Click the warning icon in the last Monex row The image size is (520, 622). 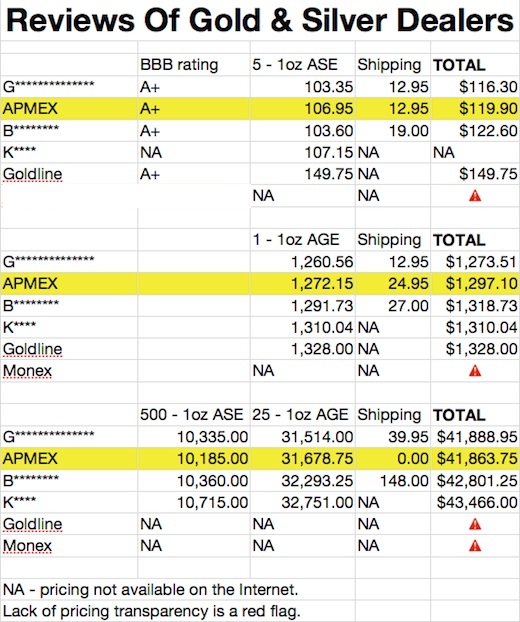coord(475,546)
